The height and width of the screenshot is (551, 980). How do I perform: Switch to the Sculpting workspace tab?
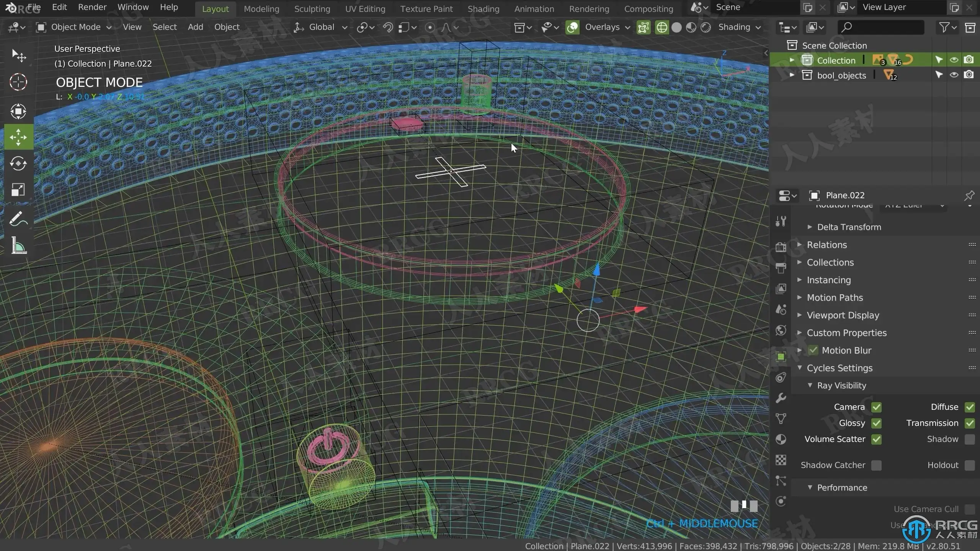312,9
